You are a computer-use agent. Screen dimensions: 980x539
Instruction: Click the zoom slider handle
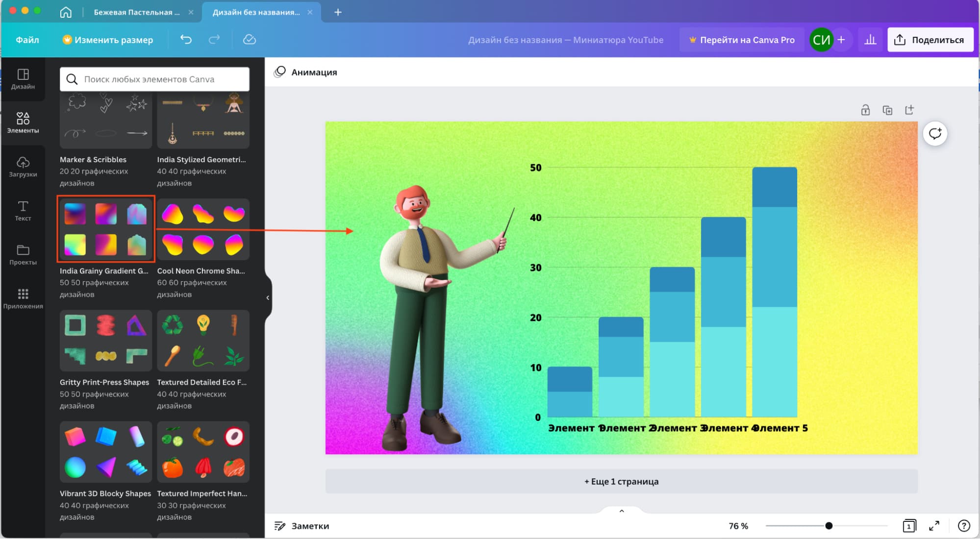tap(829, 526)
